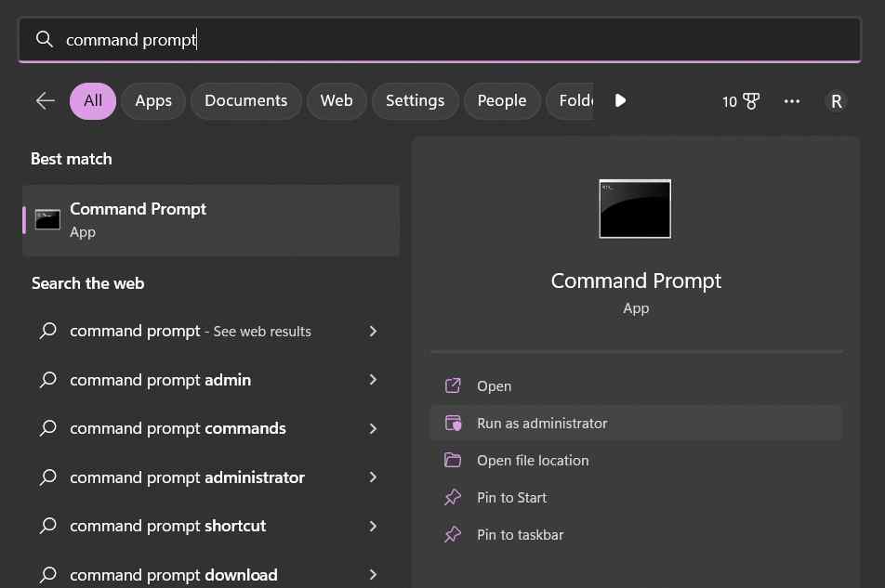The height and width of the screenshot is (588, 885).
Task: Choose Run as administrator
Action: [x=636, y=424]
